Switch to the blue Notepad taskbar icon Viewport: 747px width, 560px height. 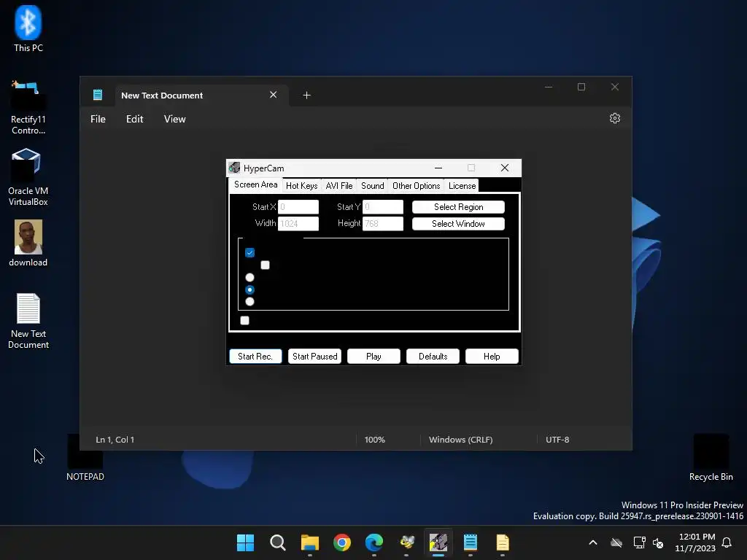471,542
